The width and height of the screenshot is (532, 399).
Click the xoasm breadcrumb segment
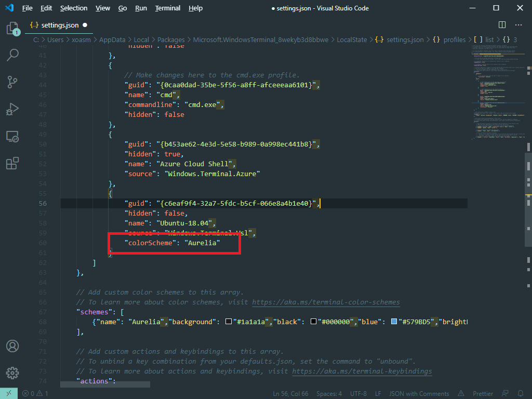pos(81,39)
